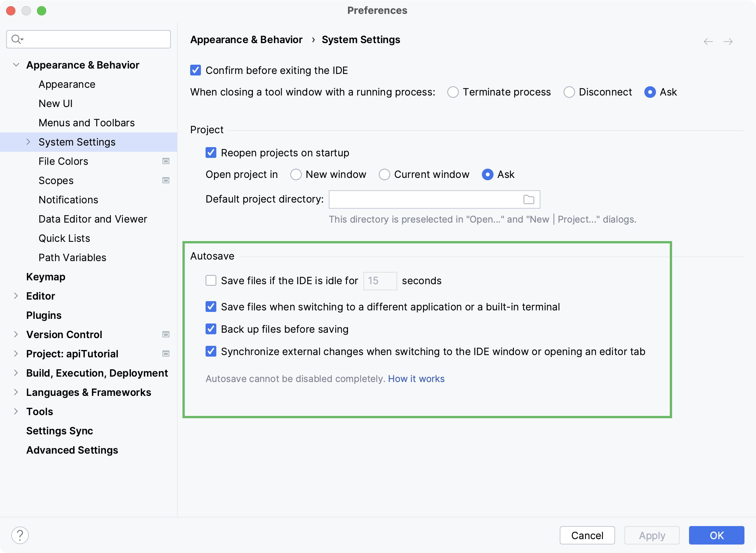Click the File Colors sidebar icon
Viewport: 756px width, 553px height.
(x=166, y=161)
